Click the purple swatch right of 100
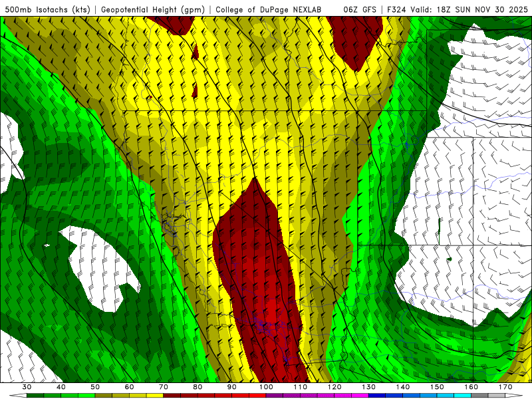This screenshot has height=399, width=532. pyautogui.click(x=275, y=396)
